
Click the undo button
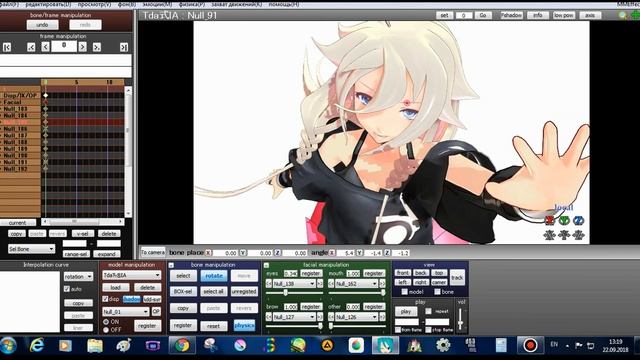42,24
